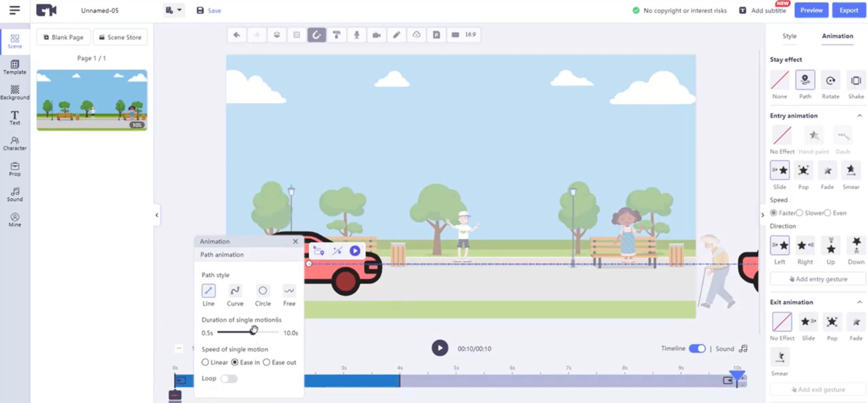This screenshot has height=403, width=868.
Task: Set stay effect to None
Action: point(780,80)
